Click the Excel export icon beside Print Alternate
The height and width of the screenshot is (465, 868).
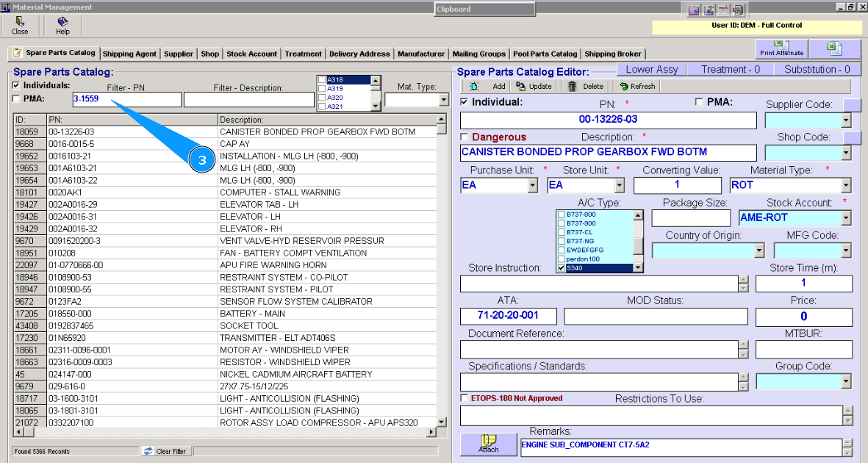point(834,48)
